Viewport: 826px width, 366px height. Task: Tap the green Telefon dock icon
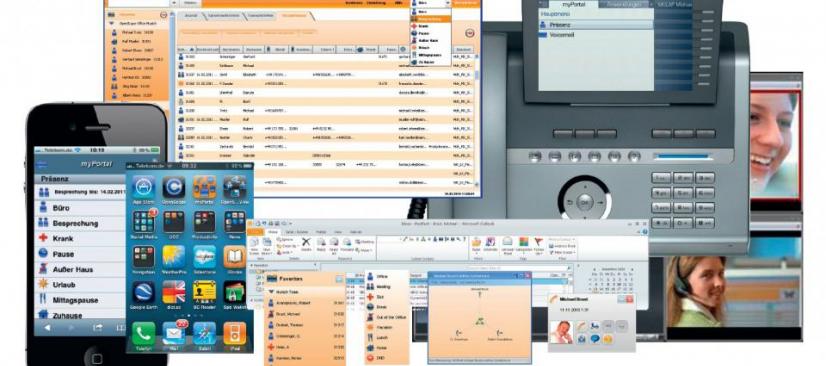[x=143, y=333]
